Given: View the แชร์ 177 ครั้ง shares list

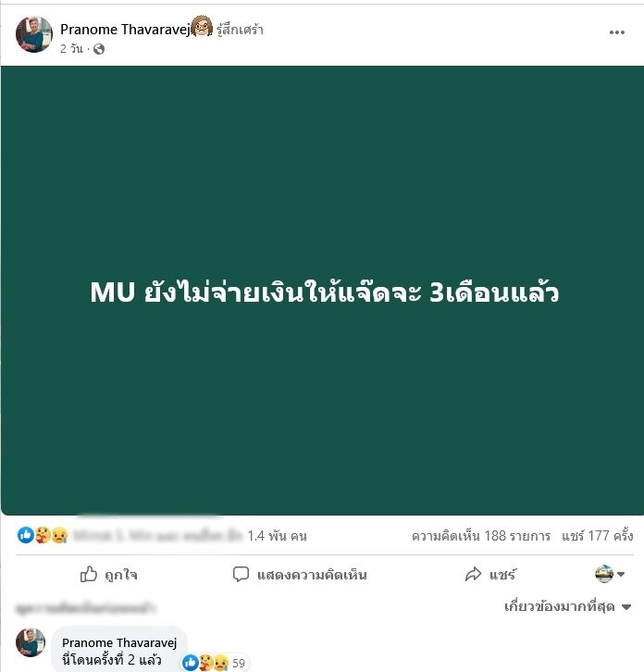Looking at the screenshot, I should 598,536.
